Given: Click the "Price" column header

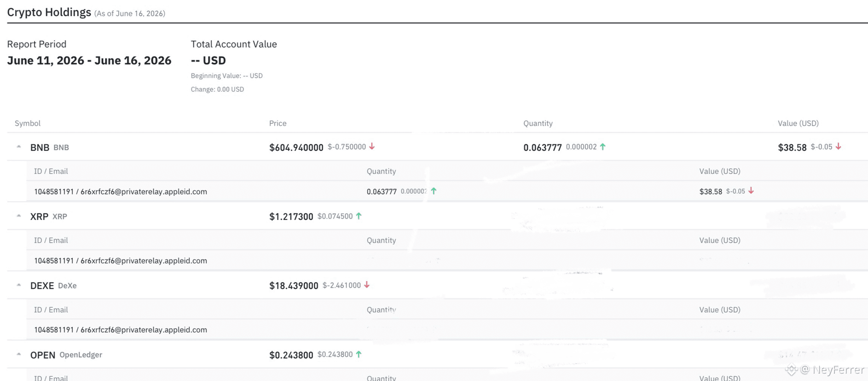Looking at the screenshot, I should pyautogui.click(x=278, y=123).
